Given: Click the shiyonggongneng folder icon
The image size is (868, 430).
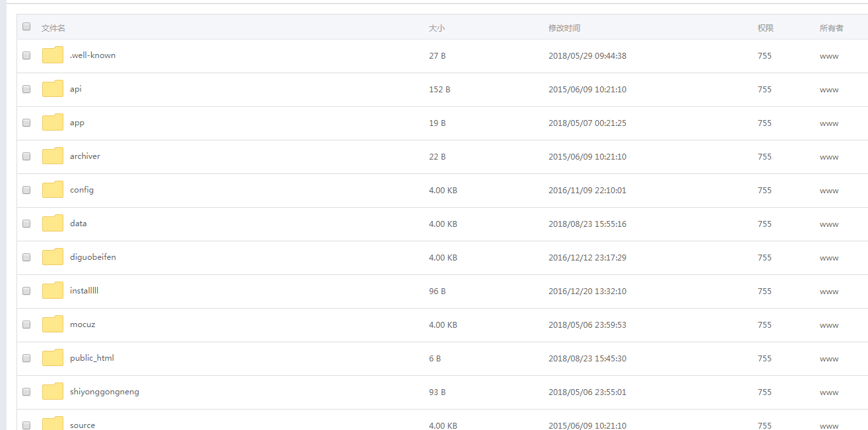Looking at the screenshot, I should [x=53, y=392].
